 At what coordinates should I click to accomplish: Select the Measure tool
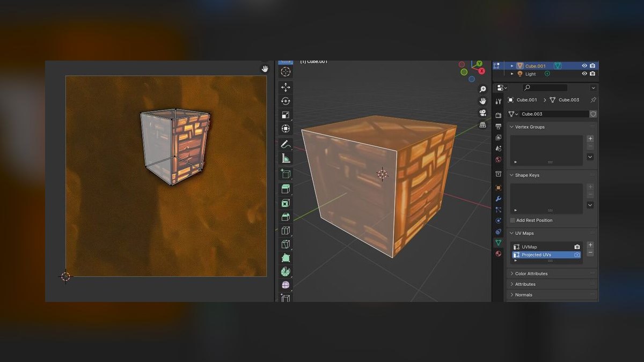(286, 158)
